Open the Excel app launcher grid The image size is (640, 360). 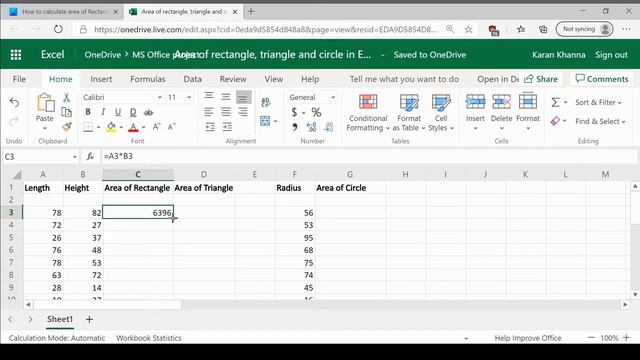pos(16,55)
